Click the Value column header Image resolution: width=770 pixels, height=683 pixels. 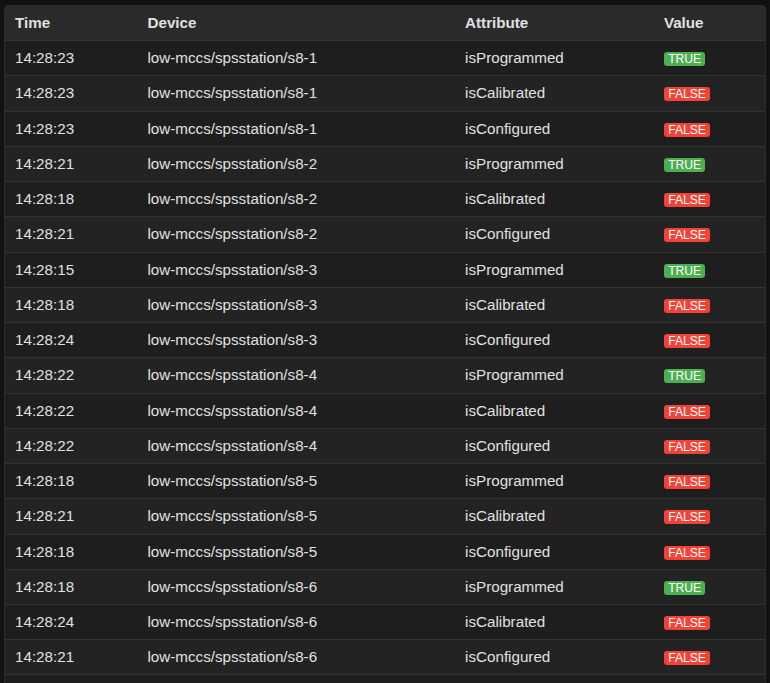tap(684, 23)
